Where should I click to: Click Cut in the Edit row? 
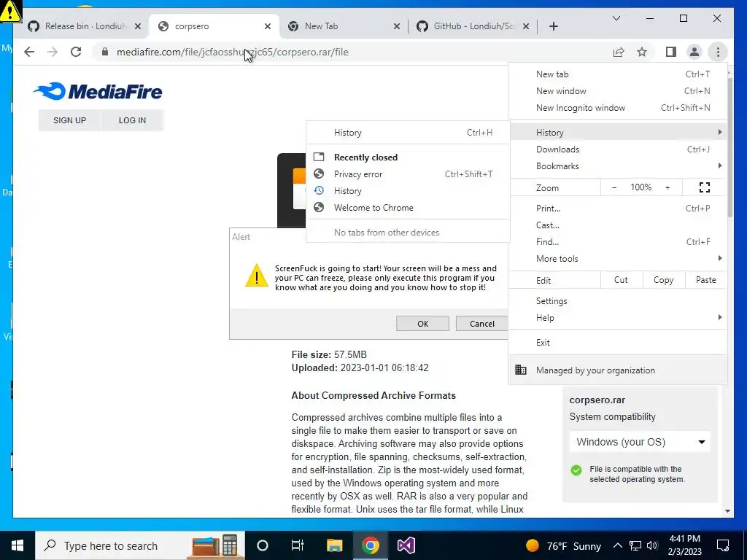point(622,280)
